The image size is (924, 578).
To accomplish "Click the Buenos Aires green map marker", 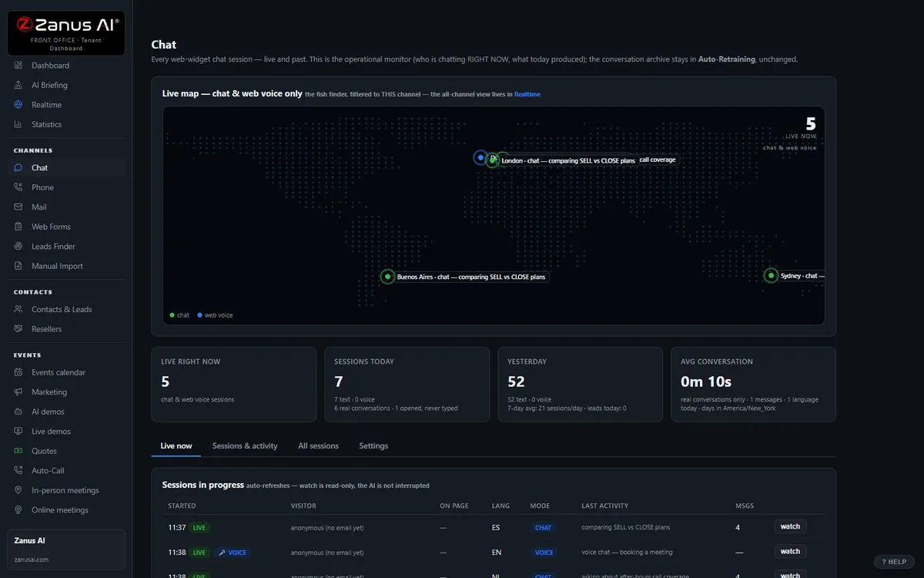I will (x=388, y=277).
